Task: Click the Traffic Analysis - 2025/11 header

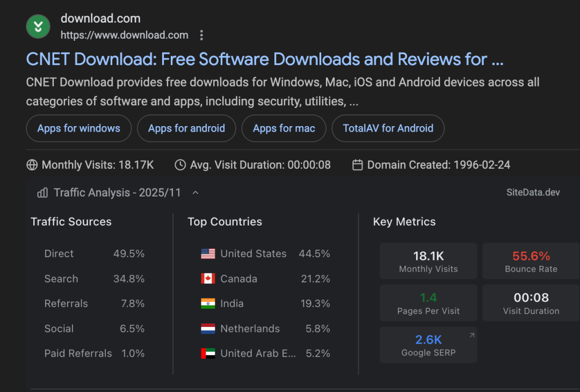Action: [x=117, y=193]
